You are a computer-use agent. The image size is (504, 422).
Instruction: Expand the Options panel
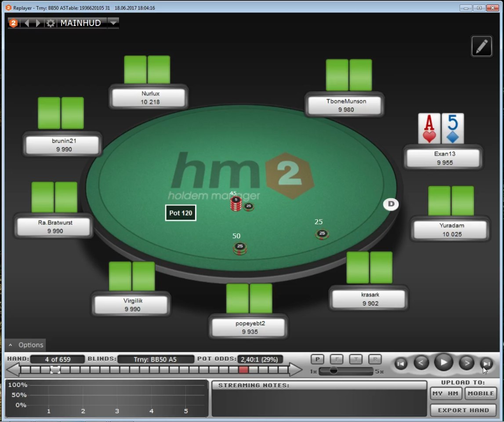coord(25,345)
